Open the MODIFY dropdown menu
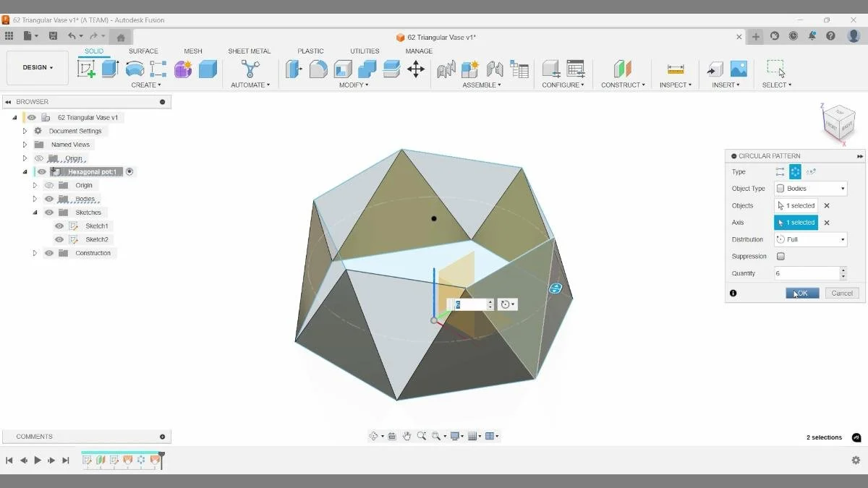Image resolution: width=868 pixels, height=488 pixels. tap(354, 85)
